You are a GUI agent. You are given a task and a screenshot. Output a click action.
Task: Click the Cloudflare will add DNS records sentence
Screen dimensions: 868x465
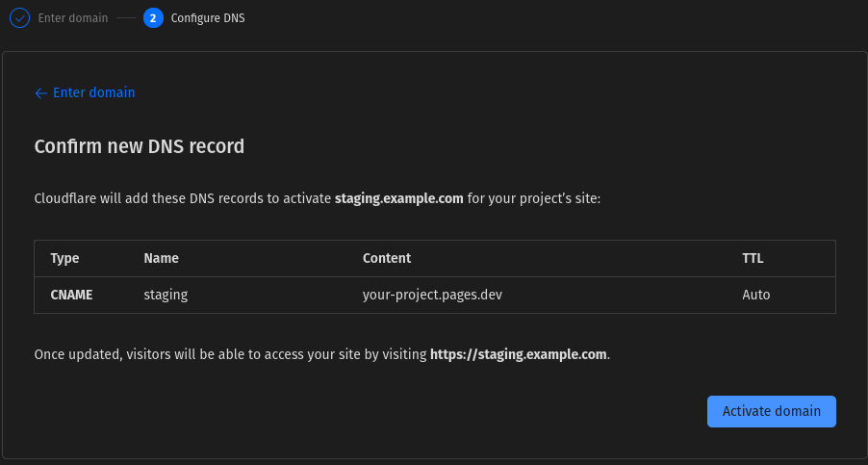pyautogui.click(x=318, y=198)
